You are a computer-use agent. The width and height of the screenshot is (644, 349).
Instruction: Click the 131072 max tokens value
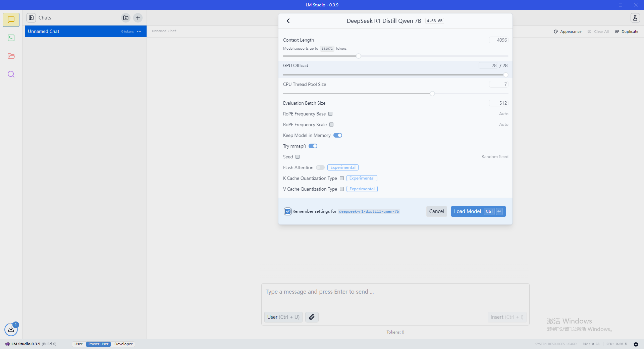[327, 49]
